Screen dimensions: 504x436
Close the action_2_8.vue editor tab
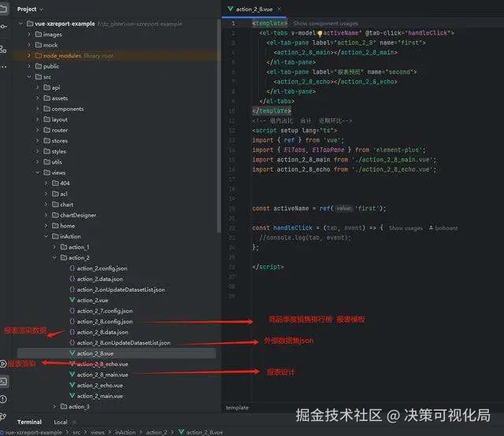point(279,9)
